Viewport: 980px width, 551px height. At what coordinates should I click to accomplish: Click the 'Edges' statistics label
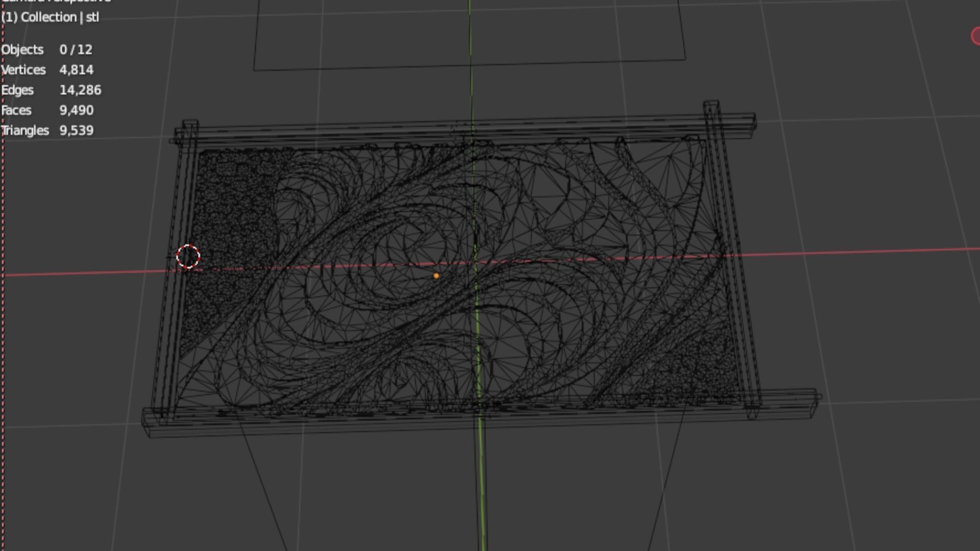click(17, 90)
